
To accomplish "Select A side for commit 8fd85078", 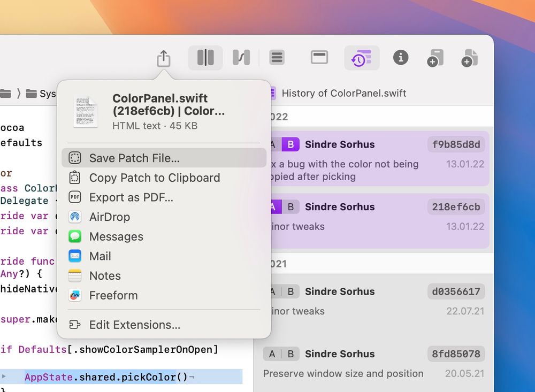I will [x=272, y=354].
